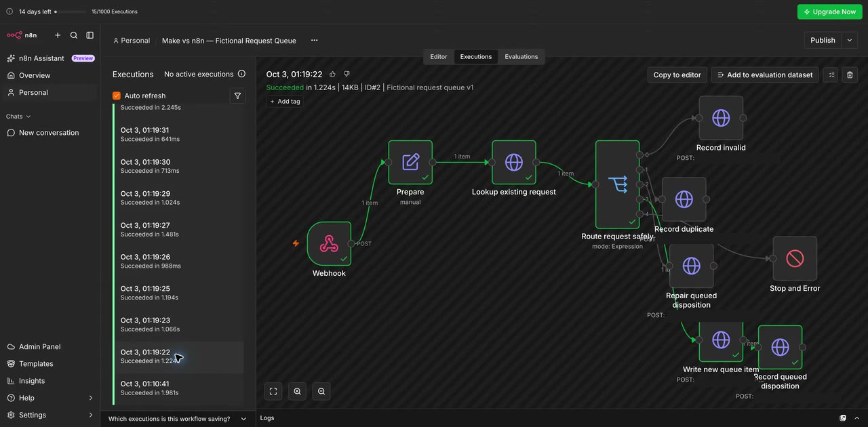Screen dimensions: 868x427
Task: Select the Repair queued disposition node
Action: [x=692, y=266]
